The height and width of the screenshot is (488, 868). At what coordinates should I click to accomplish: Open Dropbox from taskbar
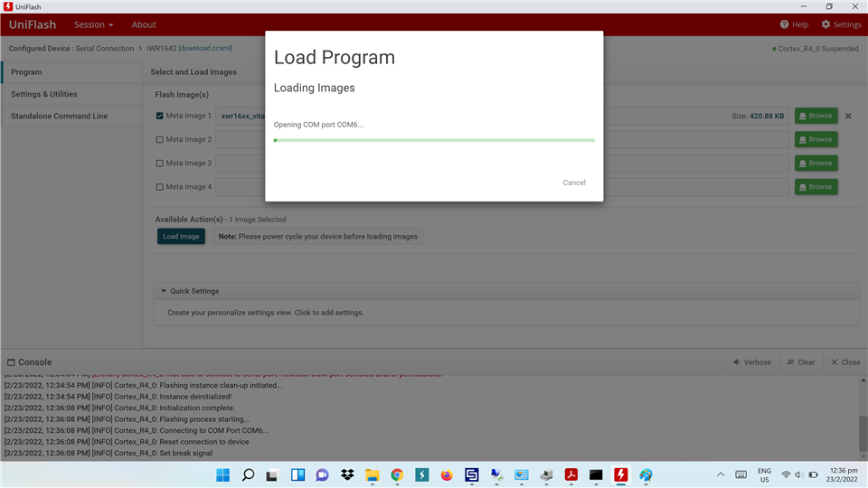[347, 474]
